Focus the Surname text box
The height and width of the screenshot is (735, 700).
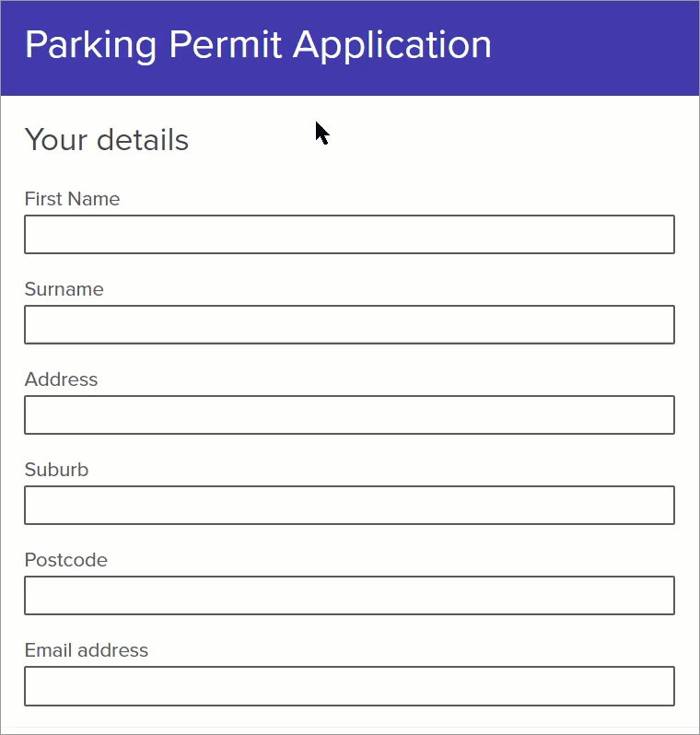(x=349, y=325)
